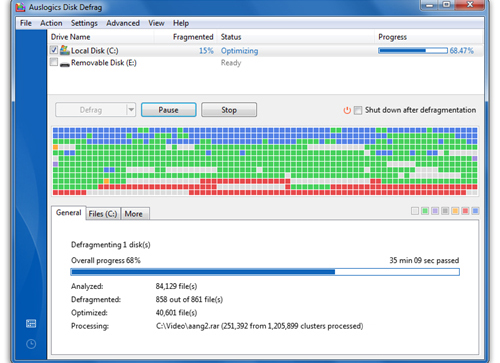Click the Auslogics Disk Defrag title icon
The height and width of the screenshot is (363, 500).
(x=21, y=7)
